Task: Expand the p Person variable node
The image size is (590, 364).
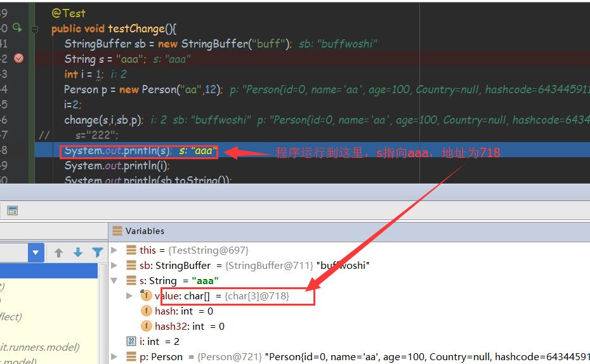Action: pos(114,356)
